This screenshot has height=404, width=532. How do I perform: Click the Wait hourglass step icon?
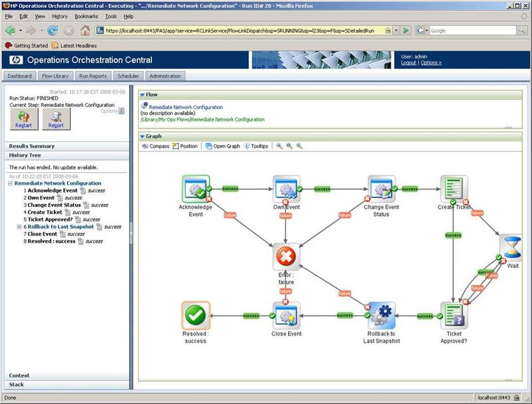point(511,247)
